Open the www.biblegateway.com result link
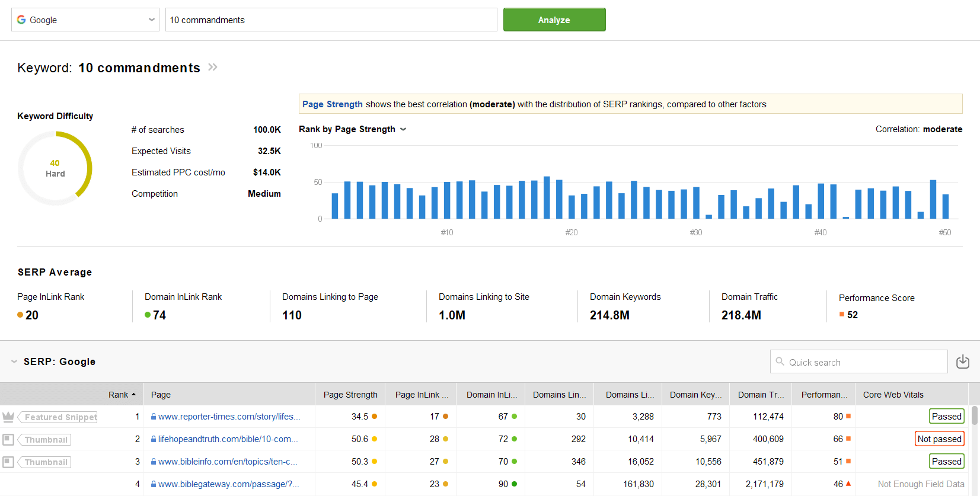980x496 pixels. (228, 484)
